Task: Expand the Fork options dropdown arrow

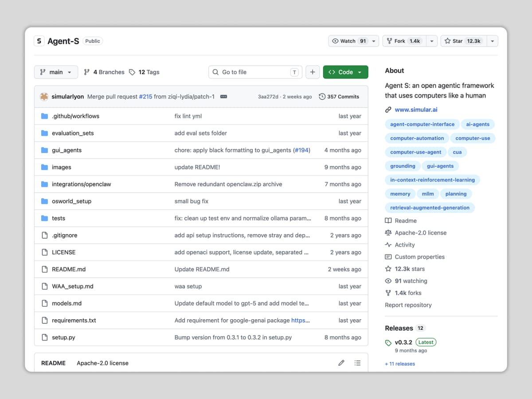Action: coord(432,41)
